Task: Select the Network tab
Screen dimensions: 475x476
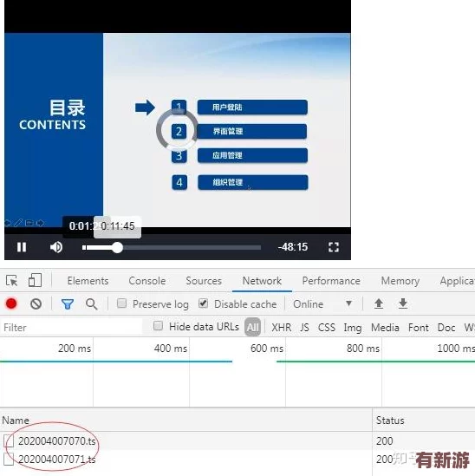Action: tap(262, 281)
